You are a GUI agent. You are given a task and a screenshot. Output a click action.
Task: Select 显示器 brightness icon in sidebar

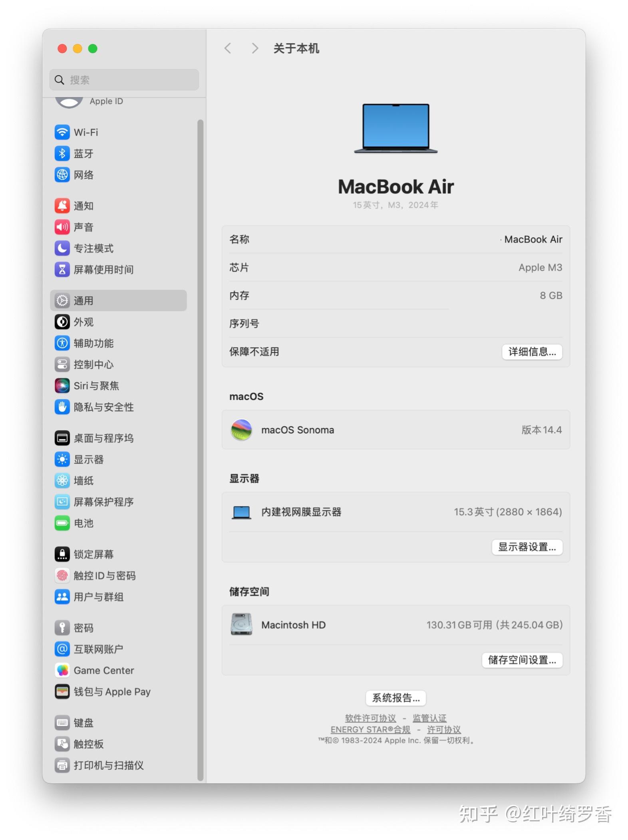click(62, 459)
